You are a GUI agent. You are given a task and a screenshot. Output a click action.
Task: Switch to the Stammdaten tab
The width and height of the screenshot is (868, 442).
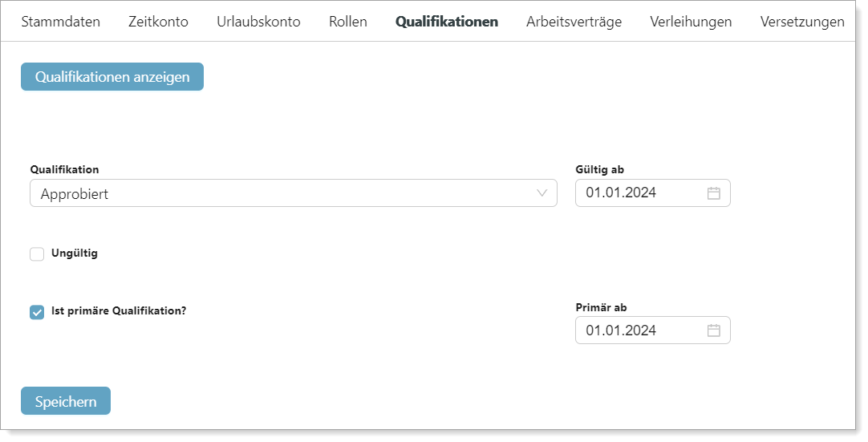tap(61, 22)
